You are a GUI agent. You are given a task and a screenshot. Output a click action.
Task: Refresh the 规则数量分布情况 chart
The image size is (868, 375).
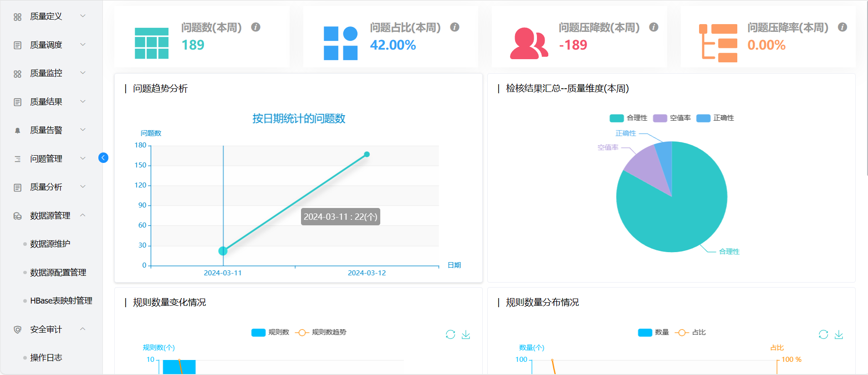tap(823, 334)
